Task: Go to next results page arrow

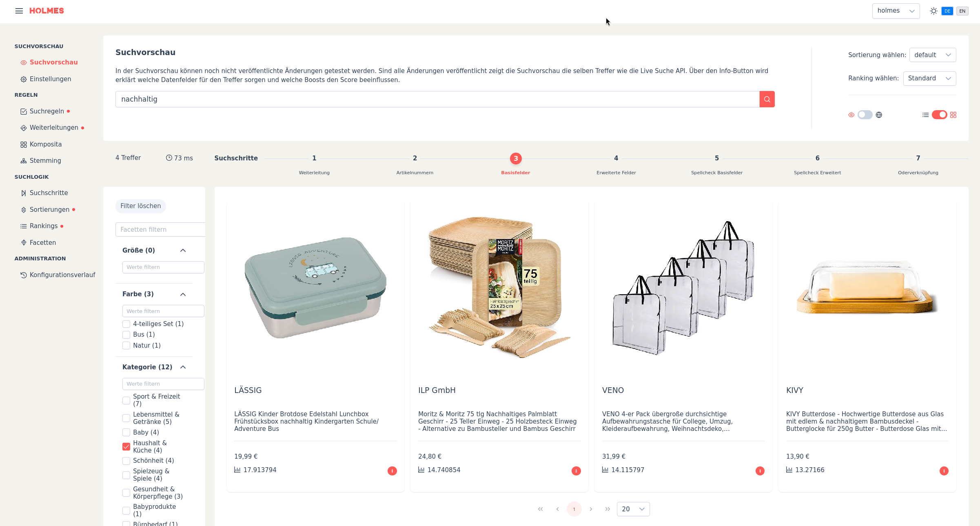Action: click(x=591, y=509)
